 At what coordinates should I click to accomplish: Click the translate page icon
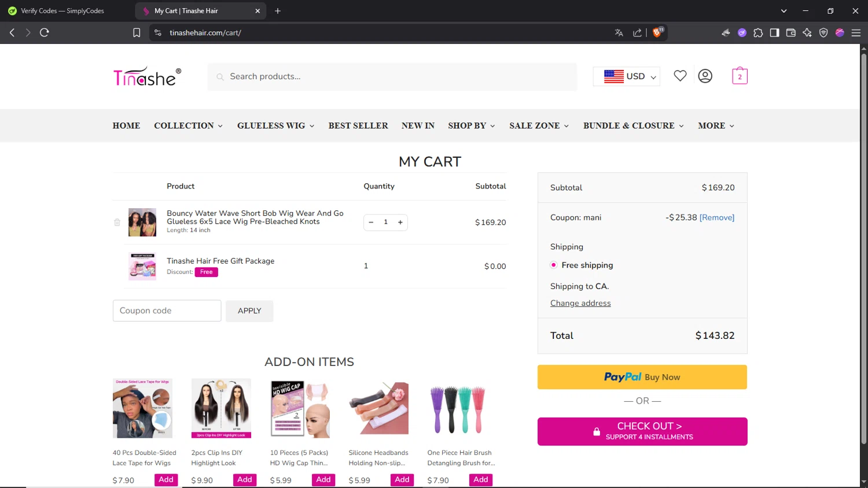click(x=619, y=32)
